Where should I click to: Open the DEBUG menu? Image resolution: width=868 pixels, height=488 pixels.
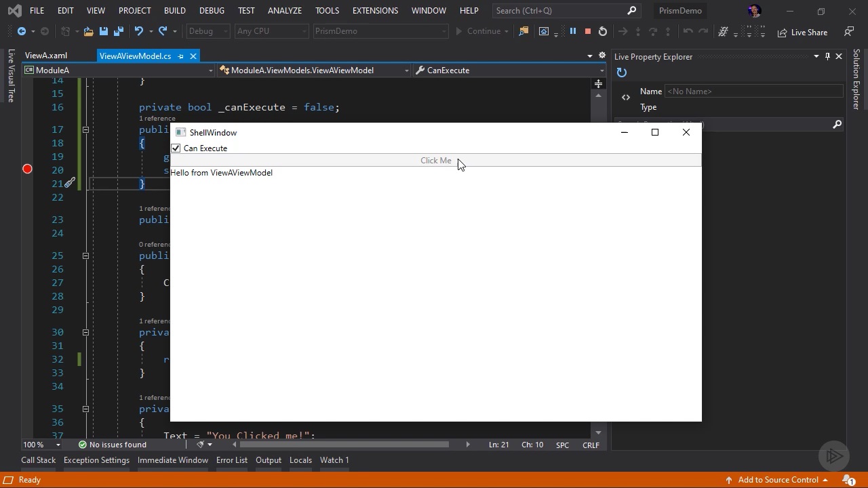tap(212, 11)
